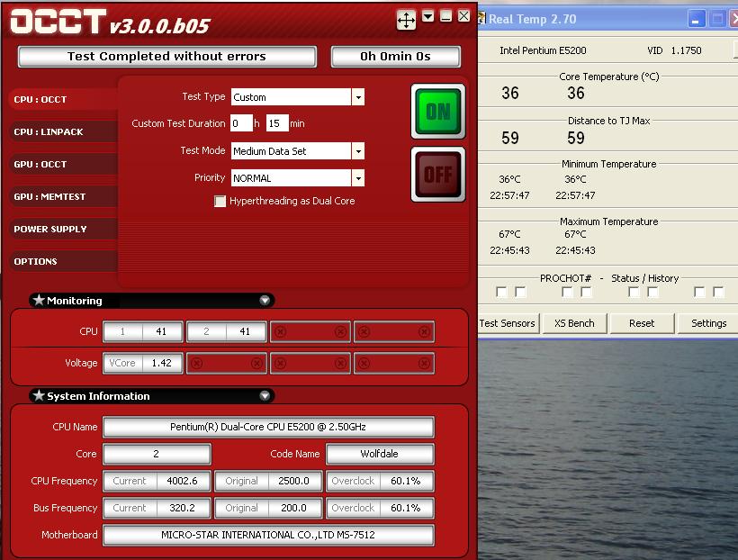Click the Monitoring star icon

click(x=39, y=300)
